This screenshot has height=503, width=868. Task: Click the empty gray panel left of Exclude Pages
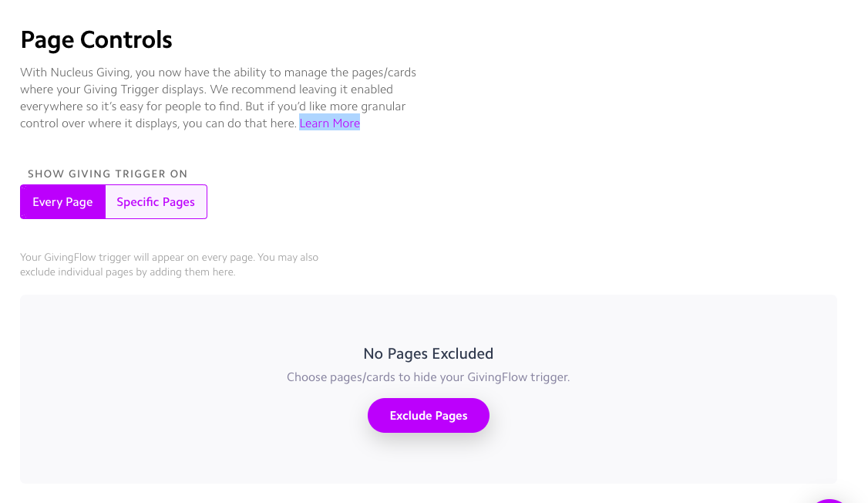(x=193, y=416)
